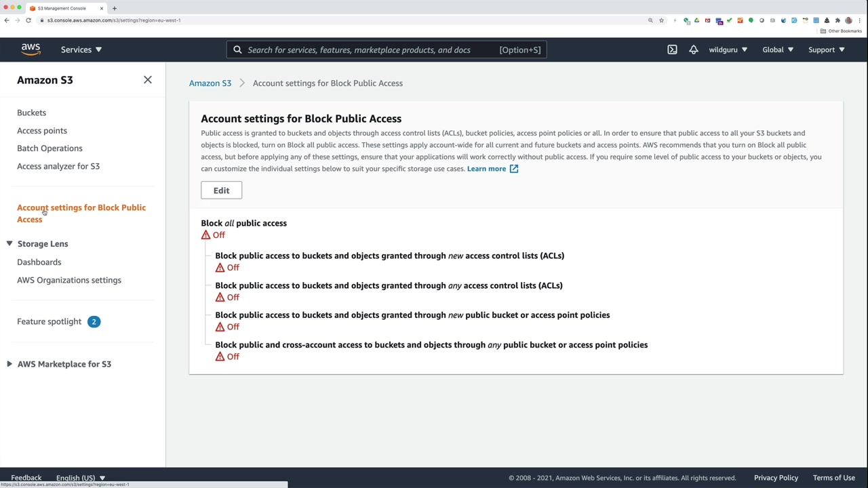
Task: Reload the page with the browser refresh icon
Action: point(28,20)
